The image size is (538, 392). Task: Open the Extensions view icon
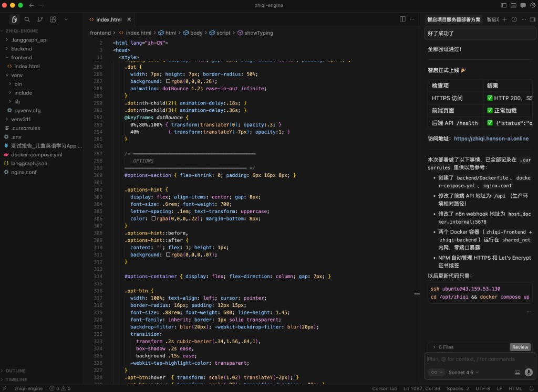[x=53, y=19]
